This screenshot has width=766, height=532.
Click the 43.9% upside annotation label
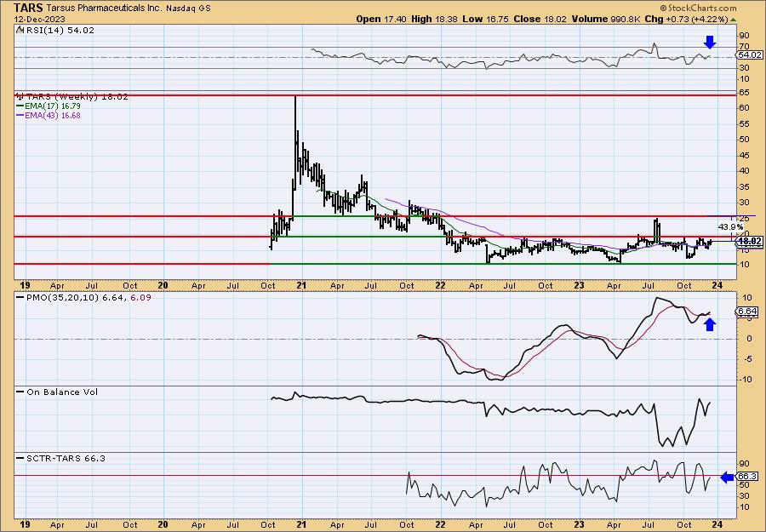(730, 227)
